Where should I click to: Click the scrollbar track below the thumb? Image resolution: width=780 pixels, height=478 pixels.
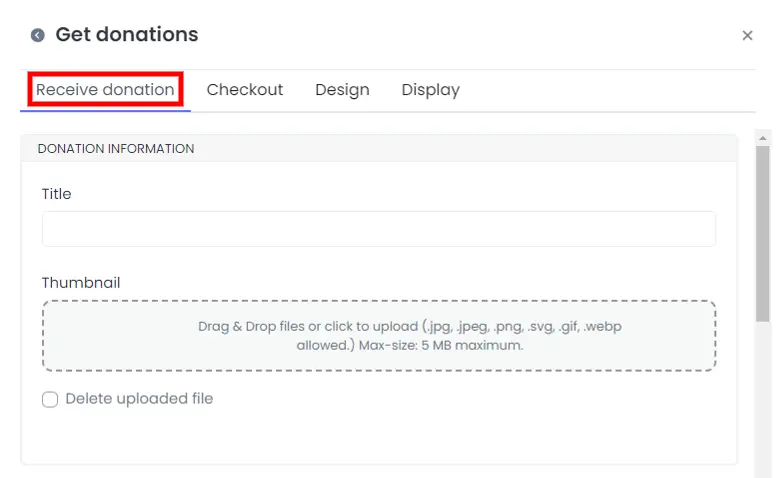point(763,398)
